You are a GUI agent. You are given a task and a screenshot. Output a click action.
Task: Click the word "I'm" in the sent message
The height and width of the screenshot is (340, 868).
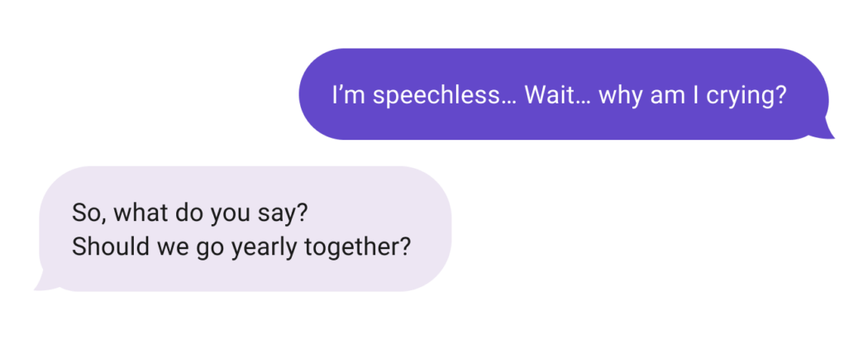click(x=347, y=95)
